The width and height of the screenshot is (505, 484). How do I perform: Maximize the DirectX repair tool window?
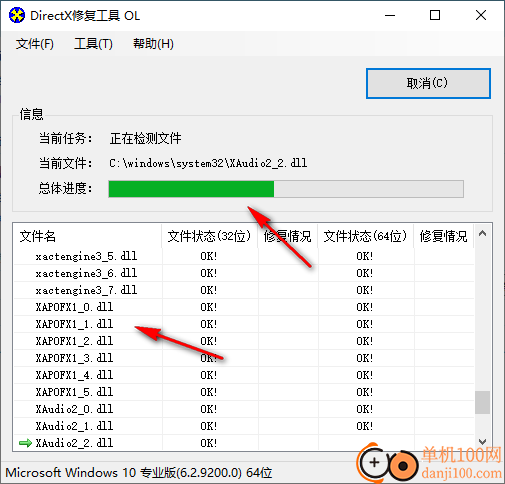(x=435, y=15)
